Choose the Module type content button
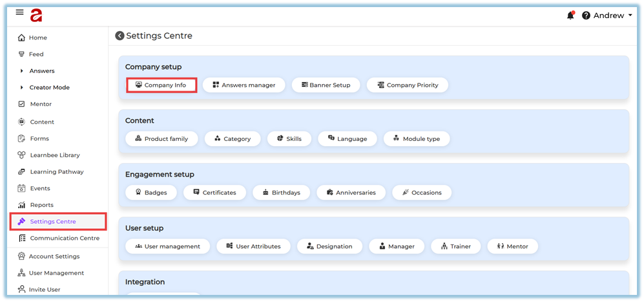 pos(416,139)
